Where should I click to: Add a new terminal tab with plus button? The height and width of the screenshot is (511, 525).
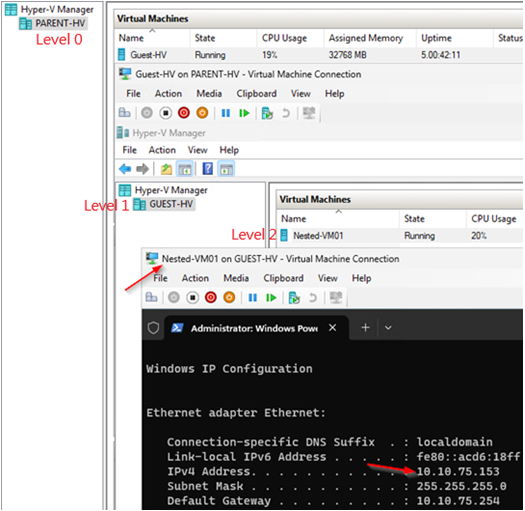(365, 327)
